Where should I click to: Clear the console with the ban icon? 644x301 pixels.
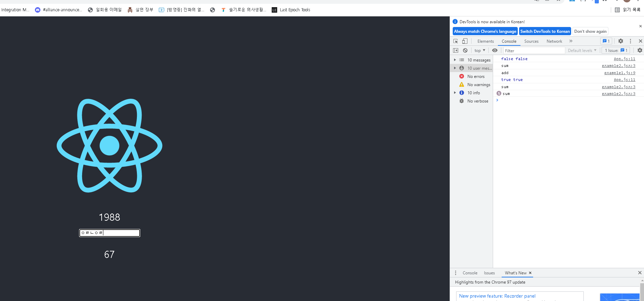(465, 50)
